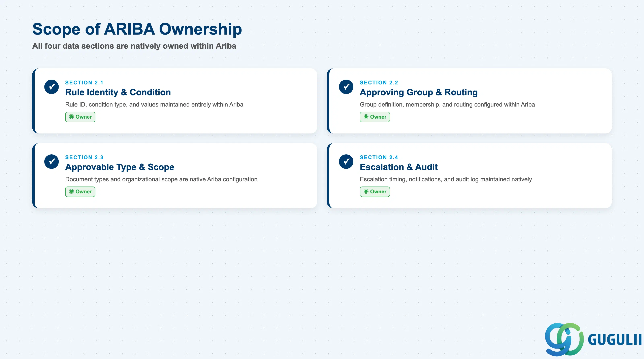This screenshot has width=644, height=359.
Task: Click the 'Escalation & Audit' heading
Action: [399, 167]
